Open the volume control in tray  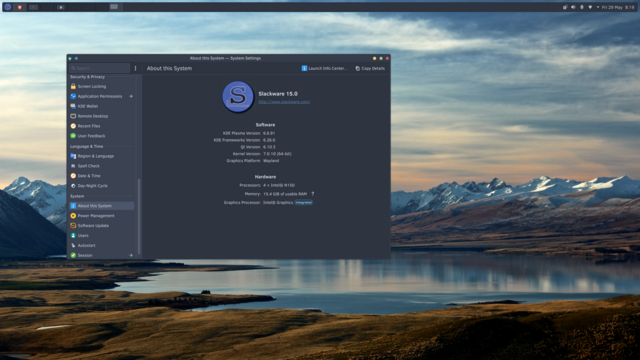pyautogui.click(x=573, y=7)
